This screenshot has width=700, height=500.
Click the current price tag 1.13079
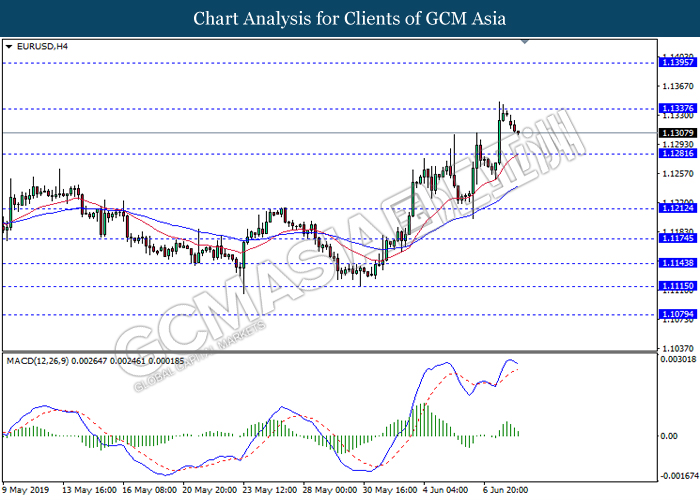click(x=678, y=133)
